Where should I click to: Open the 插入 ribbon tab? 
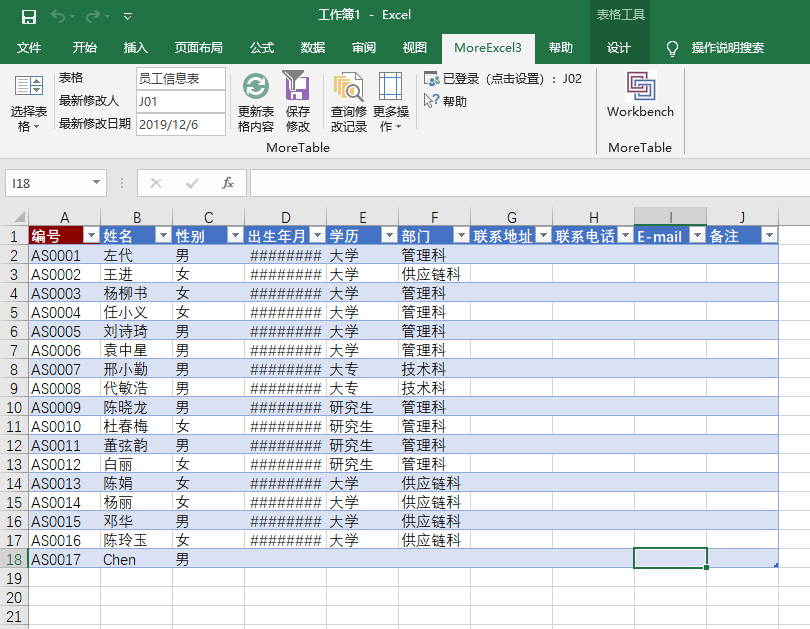click(x=135, y=48)
